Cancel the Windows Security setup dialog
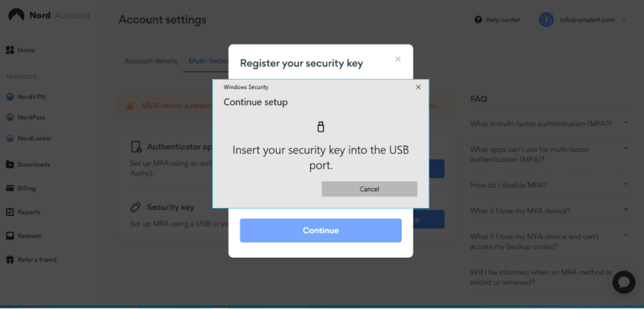This screenshot has width=644, height=309. coord(370,189)
